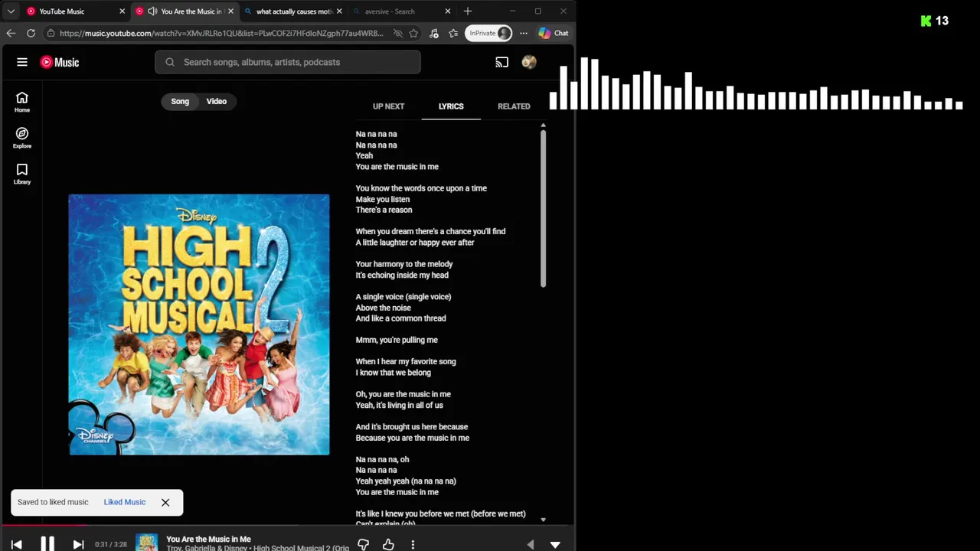980x551 pixels.
Task: Click the elapsed time 0:31 / 3:28
Action: click(110, 544)
